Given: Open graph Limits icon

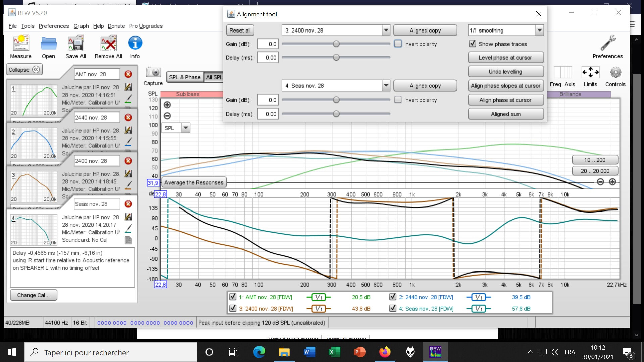Looking at the screenshot, I should (x=590, y=72).
